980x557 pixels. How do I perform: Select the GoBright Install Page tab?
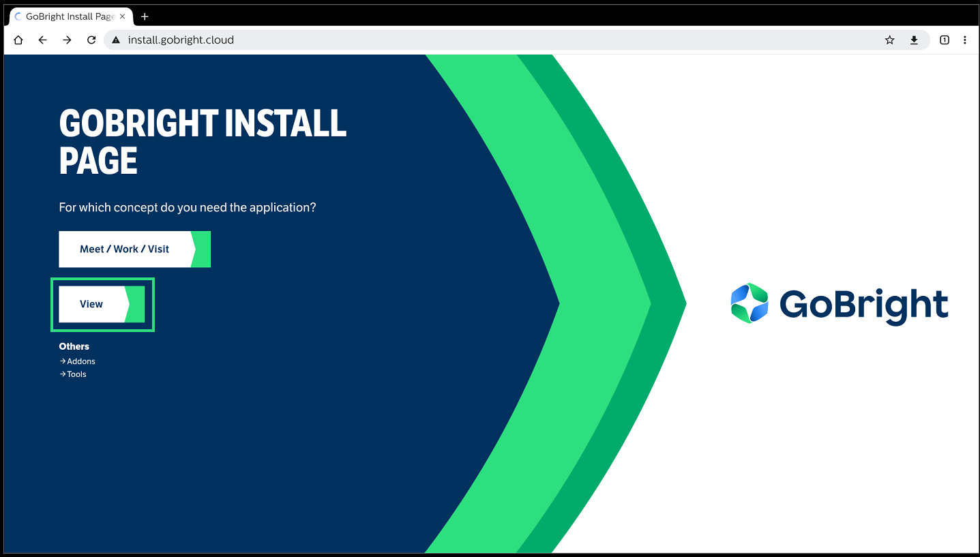pyautogui.click(x=68, y=16)
